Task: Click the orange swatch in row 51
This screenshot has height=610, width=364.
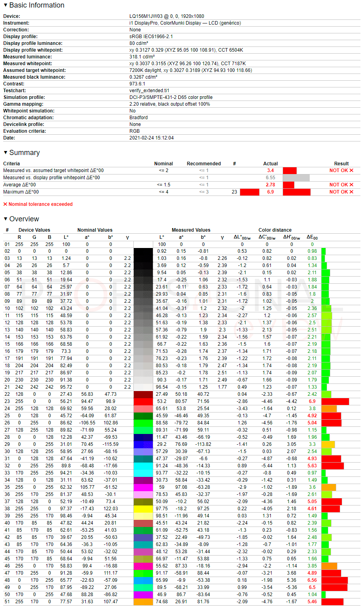Action: point(143,602)
